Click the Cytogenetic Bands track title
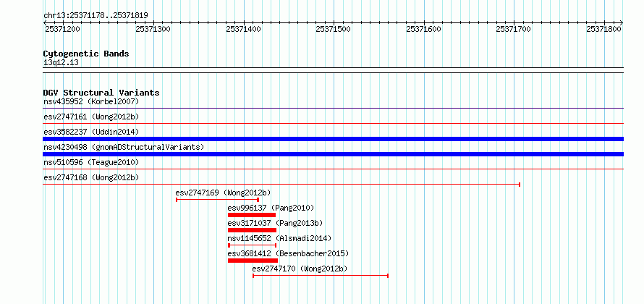This screenshot has height=304, width=644. 86,54
